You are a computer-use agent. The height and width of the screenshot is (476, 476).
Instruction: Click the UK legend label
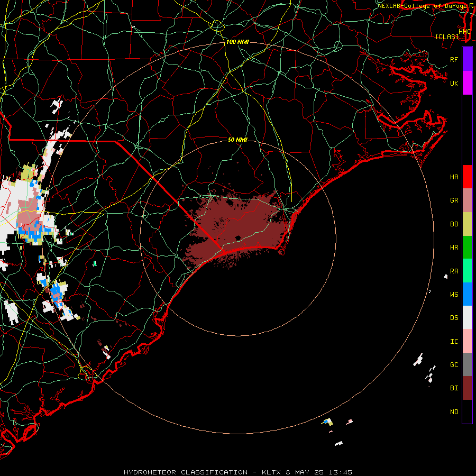[x=454, y=83]
